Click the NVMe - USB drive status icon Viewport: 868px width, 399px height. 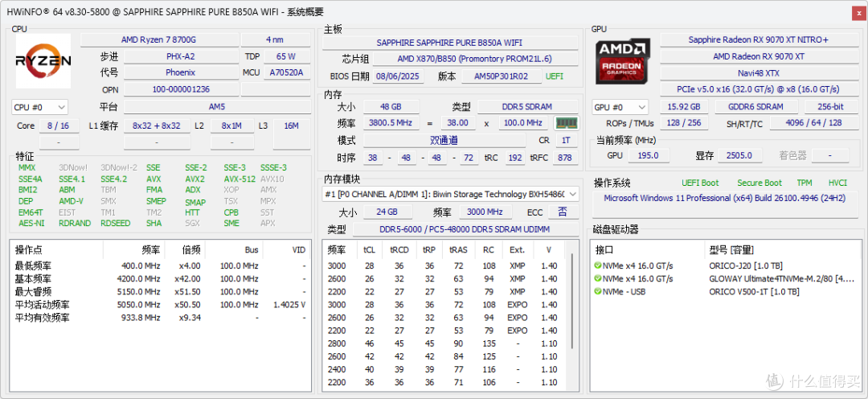click(597, 291)
